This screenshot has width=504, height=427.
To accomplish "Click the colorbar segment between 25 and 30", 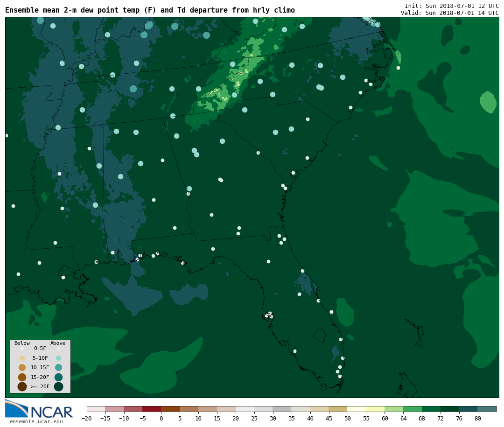I will (x=264, y=409).
